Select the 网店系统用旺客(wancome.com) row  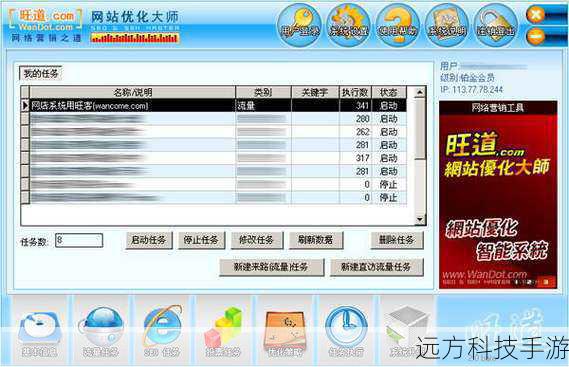[218, 106]
